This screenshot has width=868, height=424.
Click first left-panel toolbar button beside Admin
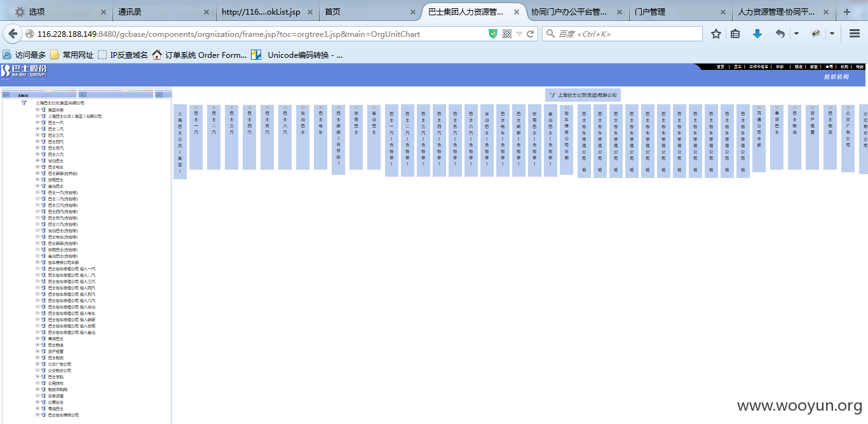6,95
